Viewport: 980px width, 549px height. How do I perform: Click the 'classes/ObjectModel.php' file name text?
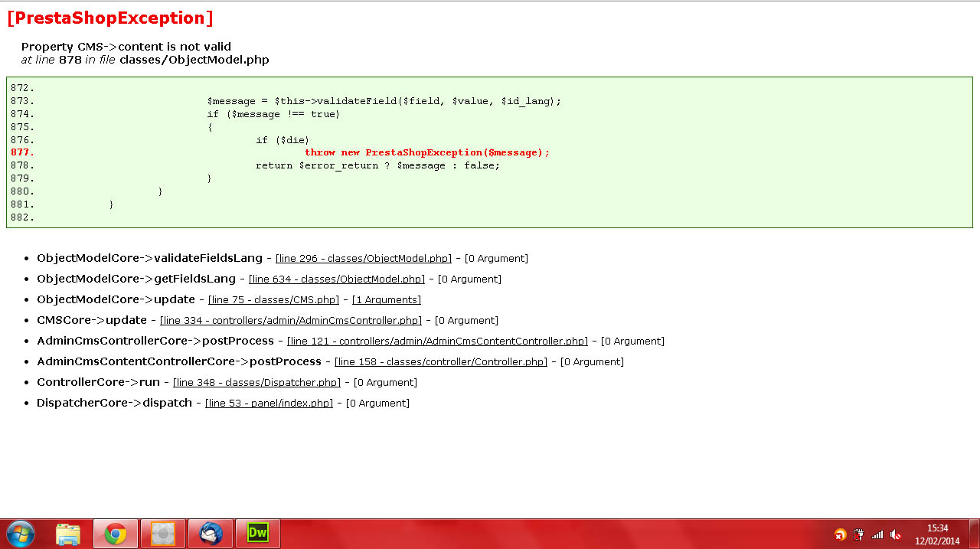pos(194,60)
